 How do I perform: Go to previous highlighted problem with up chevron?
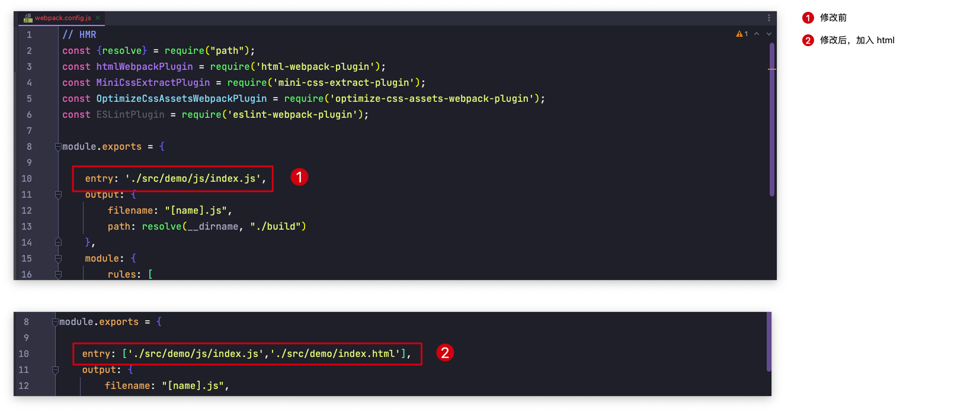pos(757,34)
